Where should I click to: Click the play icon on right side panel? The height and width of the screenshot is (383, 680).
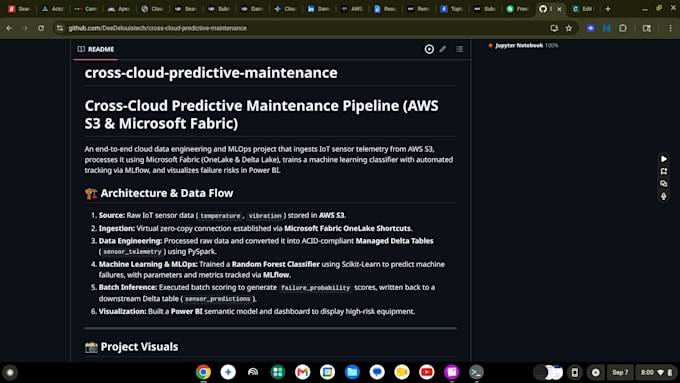(x=664, y=159)
